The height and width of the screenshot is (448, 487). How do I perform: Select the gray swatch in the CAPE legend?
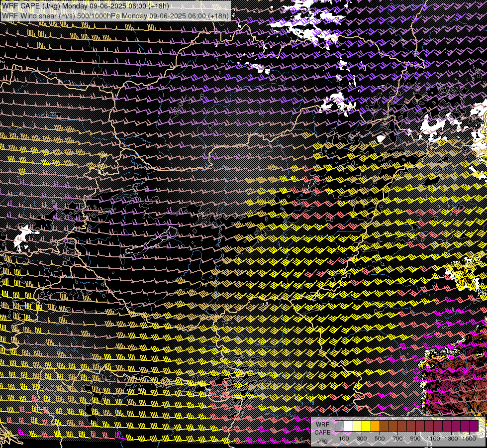(339, 426)
